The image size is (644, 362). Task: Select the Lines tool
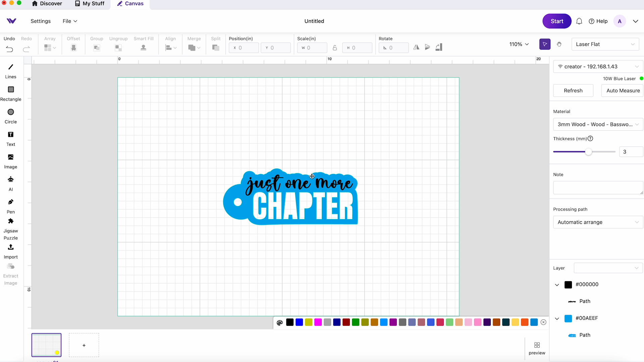11,71
